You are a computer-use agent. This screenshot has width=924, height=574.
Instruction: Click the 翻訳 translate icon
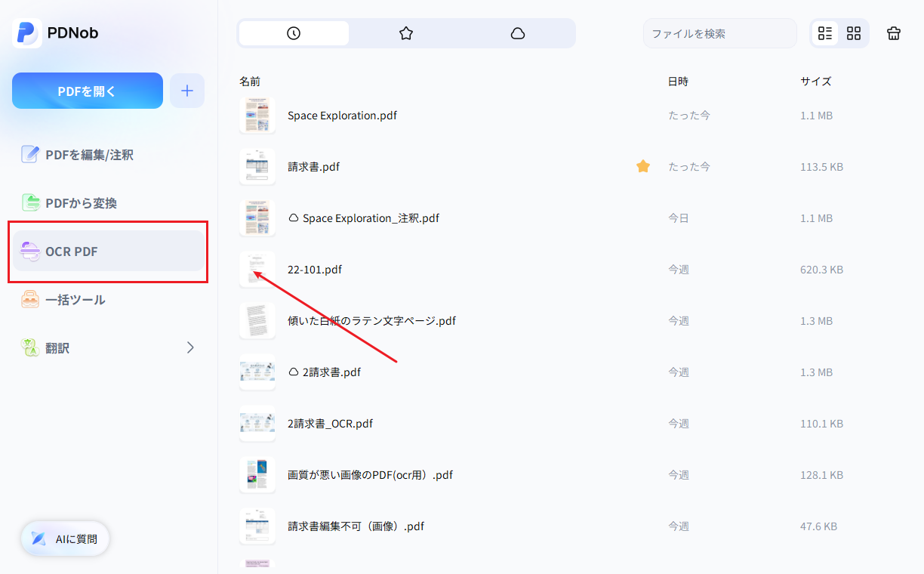pyautogui.click(x=30, y=348)
